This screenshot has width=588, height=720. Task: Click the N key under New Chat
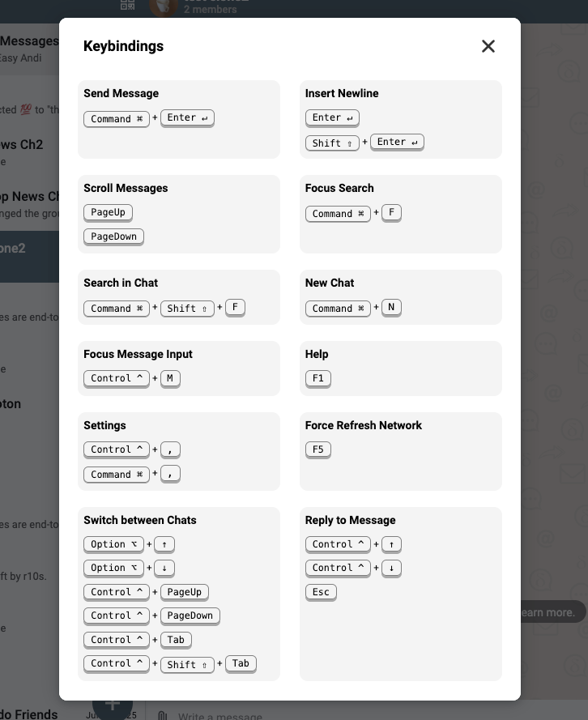391,308
